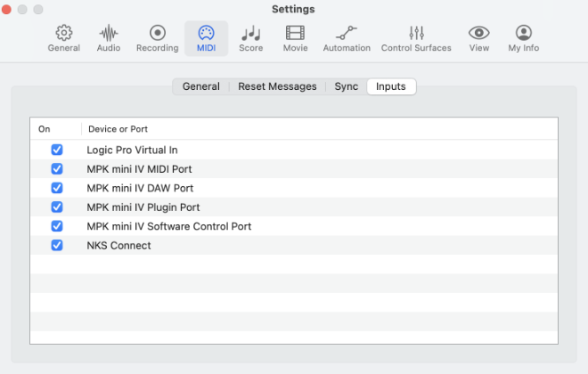Image resolution: width=588 pixels, height=374 pixels.
Task: Open the Recording settings pane
Action: coord(158,38)
